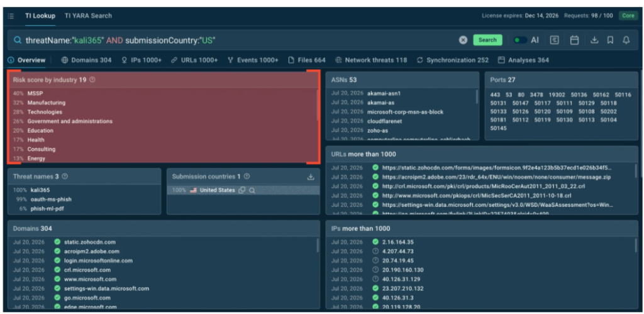Open the calendar date range icon
Image resolution: width=644 pixels, height=314 pixels.
[x=574, y=40]
